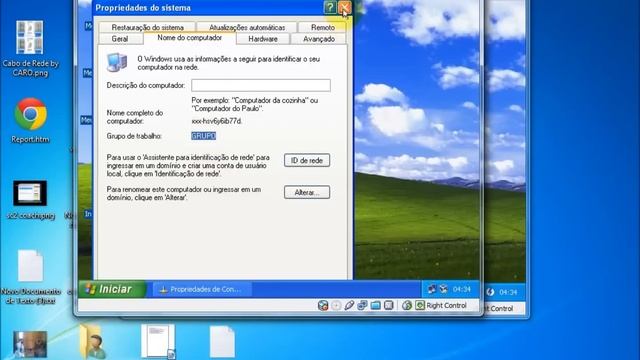Click Propriedades de Con... taskbar button

tap(202, 289)
